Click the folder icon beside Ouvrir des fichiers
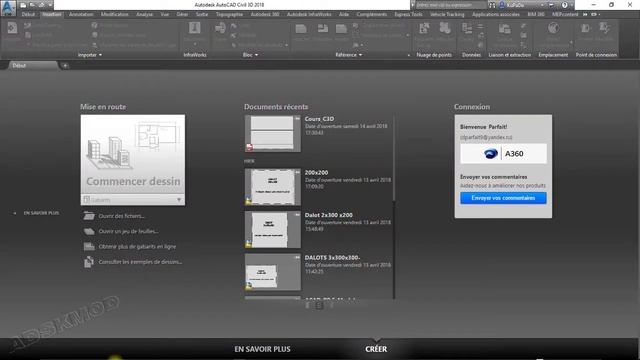This screenshot has width=640, height=360. (x=89, y=216)
